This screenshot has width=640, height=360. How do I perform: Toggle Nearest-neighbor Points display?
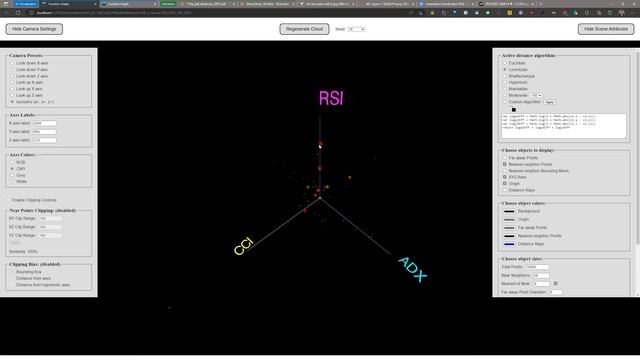pos(505,164)
